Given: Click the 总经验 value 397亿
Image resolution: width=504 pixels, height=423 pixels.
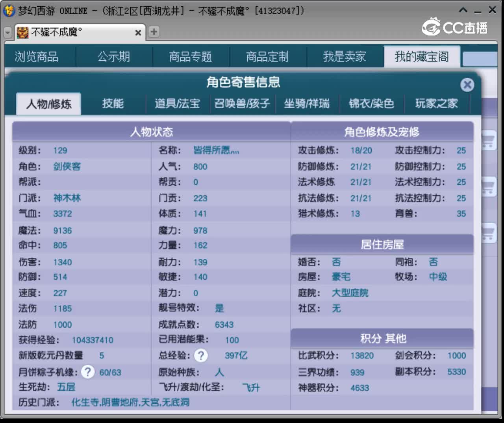Looking at the screenshot, I should tap(236, 356).
